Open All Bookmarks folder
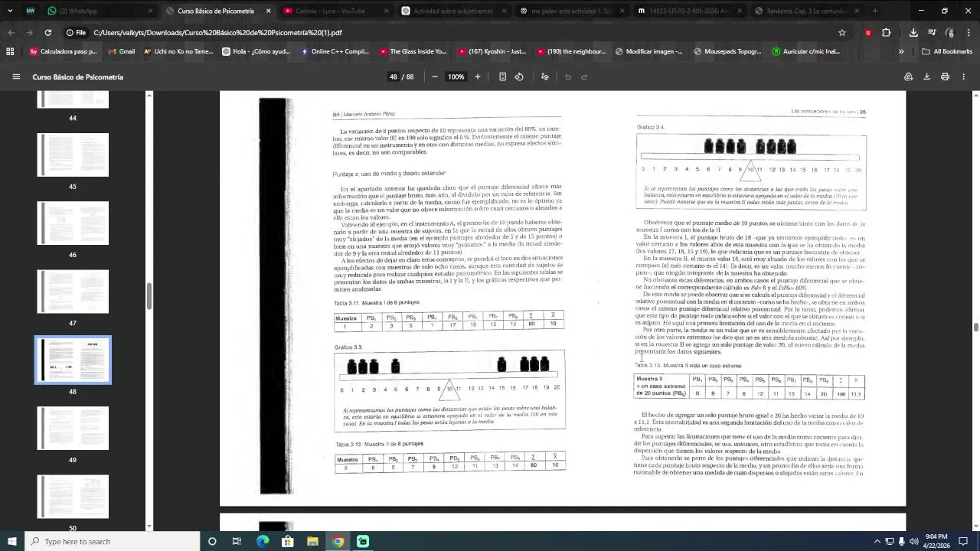 pyautogui.click(x=947, y=51)
